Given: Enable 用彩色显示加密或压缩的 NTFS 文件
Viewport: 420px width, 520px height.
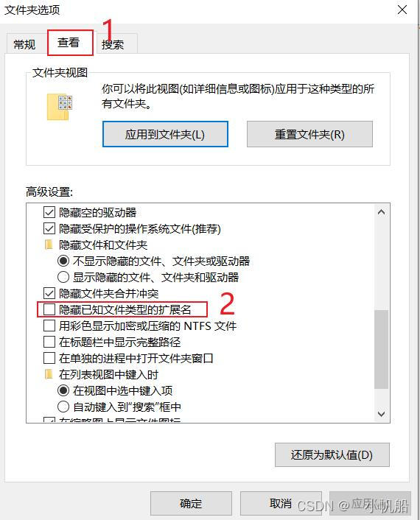Looking at the screenshot, I should [49, 326].
